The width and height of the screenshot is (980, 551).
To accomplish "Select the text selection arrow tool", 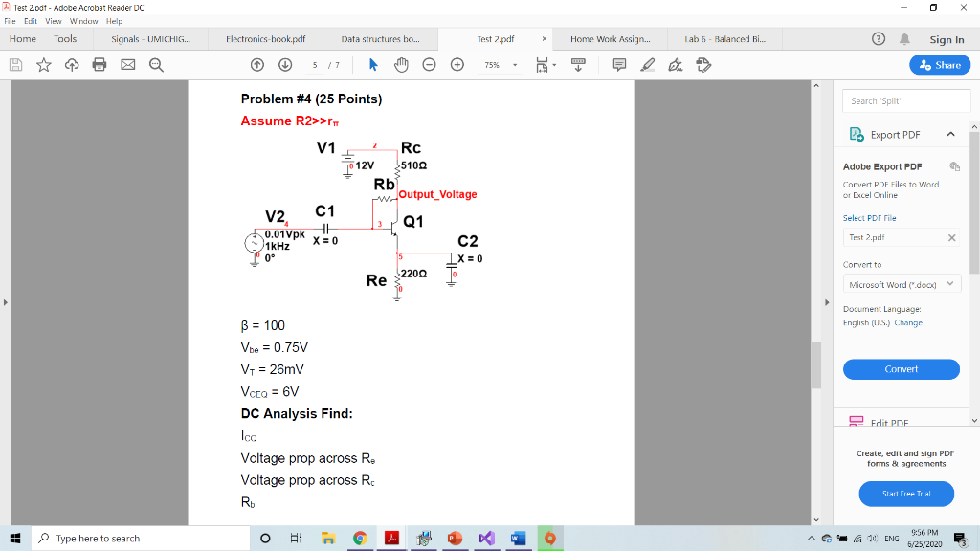I will (x=373, y=64).
